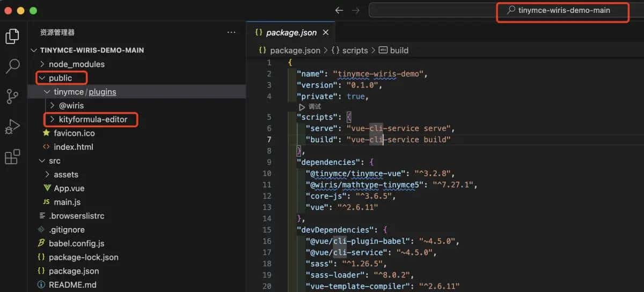Image resolution: width=644 pixels, height=292 pixels.
Task: Click the Vue icon beside App.vue
Action: pyautogui.click(x=48, y=188)
